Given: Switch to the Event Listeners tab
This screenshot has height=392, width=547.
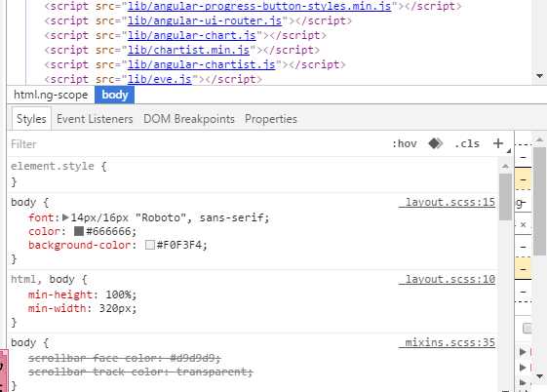Looking at the screenshot, I should pos(95,119).
